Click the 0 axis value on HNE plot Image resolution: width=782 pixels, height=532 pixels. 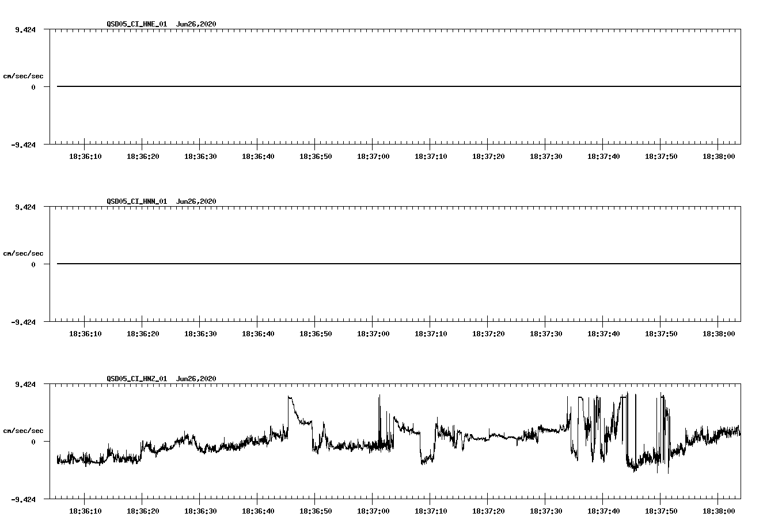33,88
